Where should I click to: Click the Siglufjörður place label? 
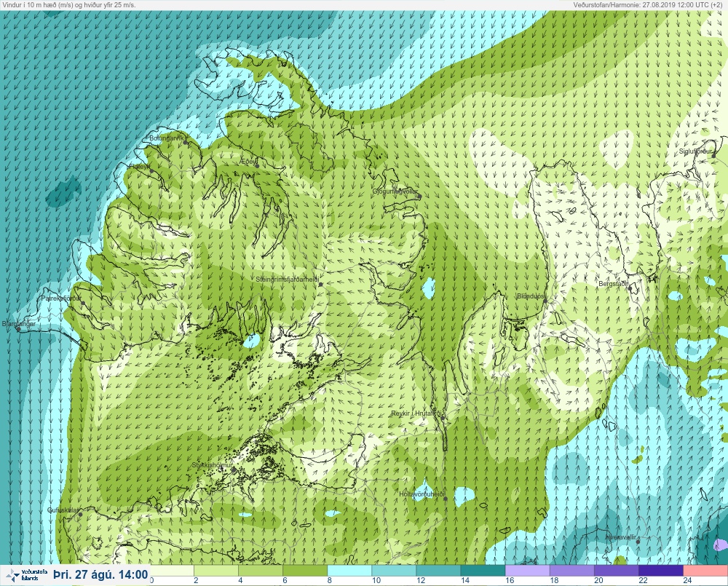[695, 151]
